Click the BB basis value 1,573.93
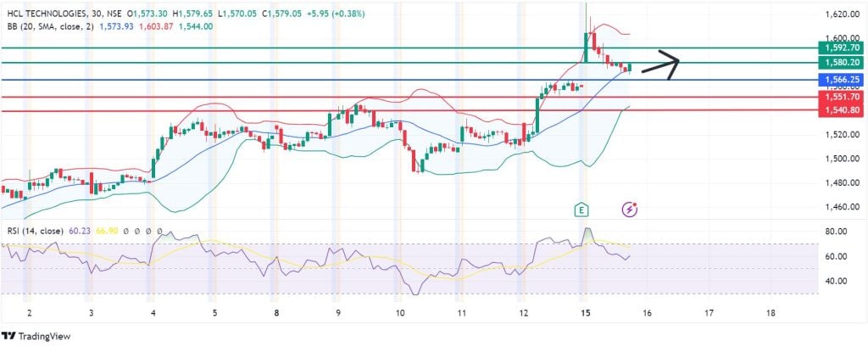The height and width of the screenshot is (347, 868). (x=116, y=26)
